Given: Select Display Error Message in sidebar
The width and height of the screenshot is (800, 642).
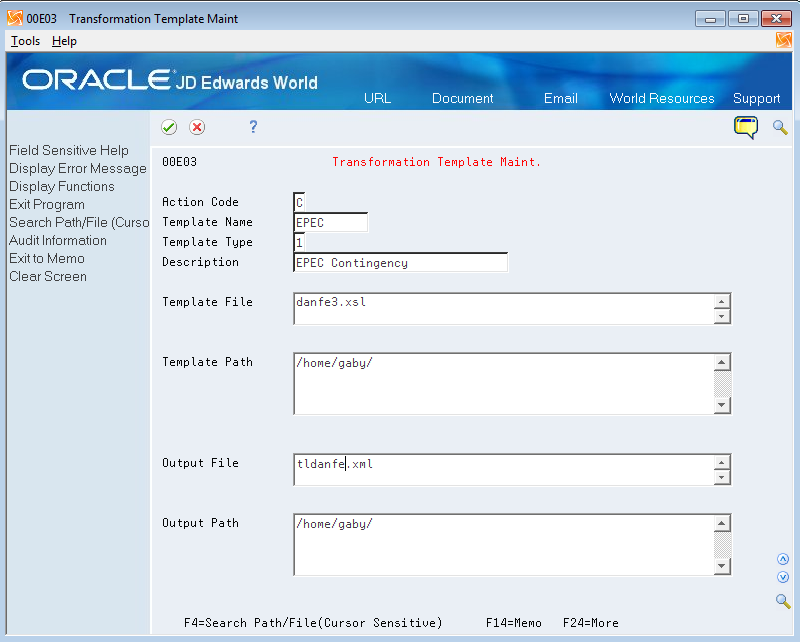Looking at the screenshot, I should click(x=78, y=168).
